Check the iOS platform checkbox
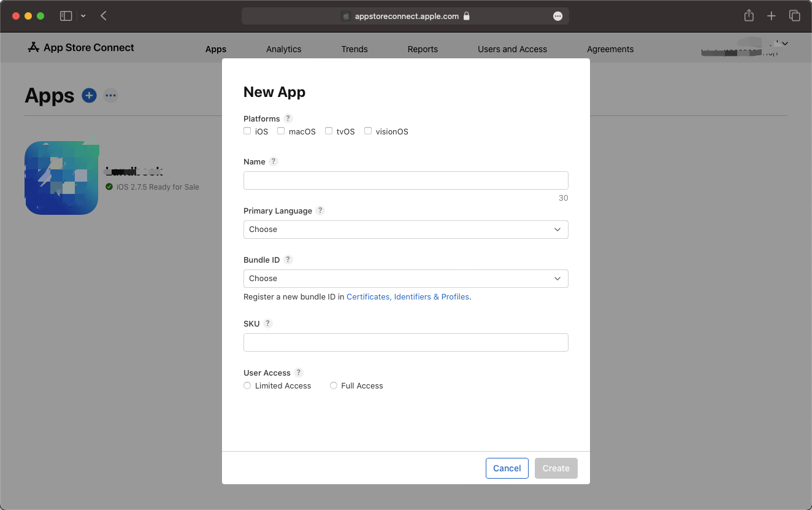The image size is (812, 510). (x=247, y=131)
